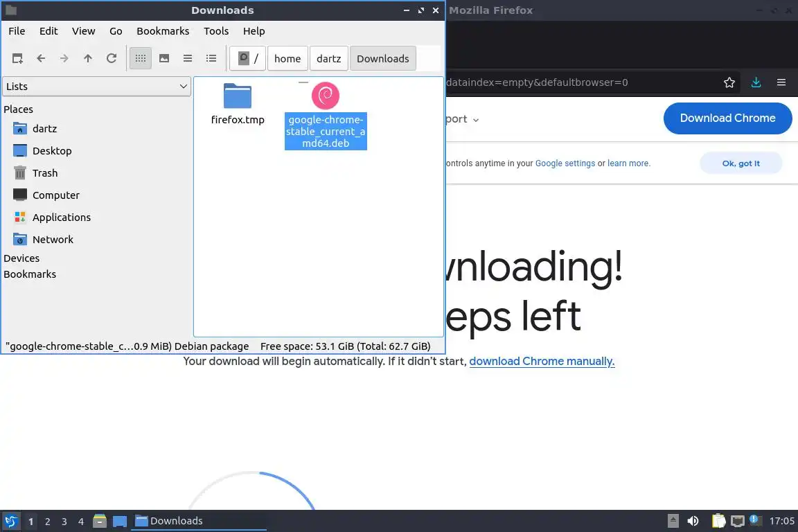The image size is (798, 532).
Task: Open Edit menu
Action: tap(48, 31)
